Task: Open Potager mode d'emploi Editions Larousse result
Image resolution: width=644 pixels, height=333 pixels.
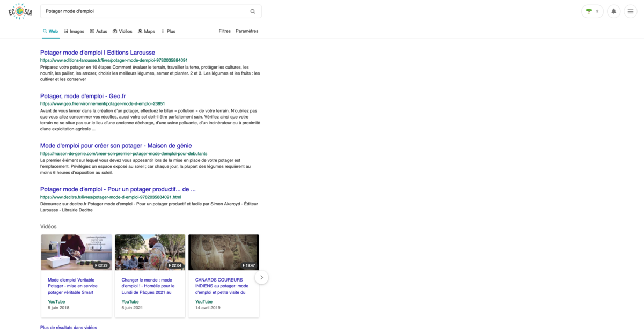Action: click(98, 53)
